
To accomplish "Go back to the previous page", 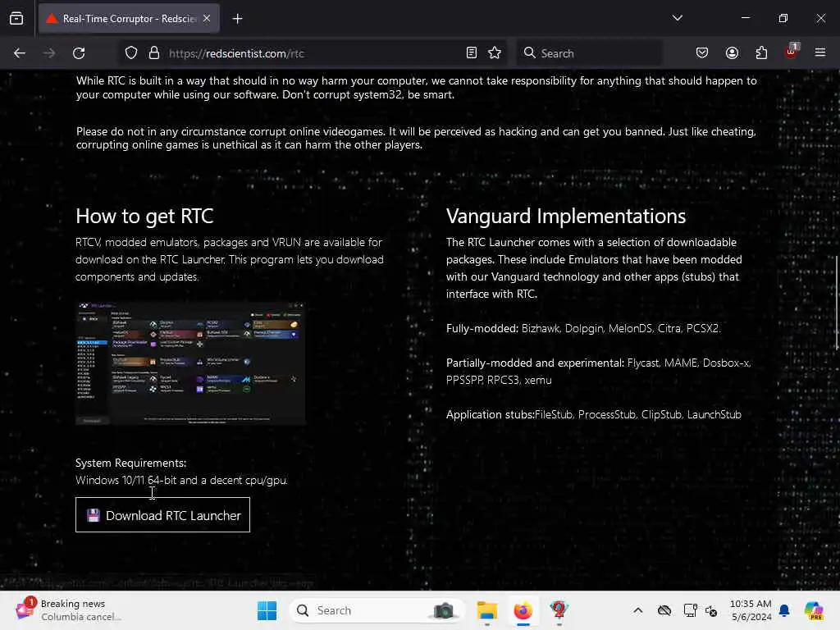I will [x=20, y=53].
